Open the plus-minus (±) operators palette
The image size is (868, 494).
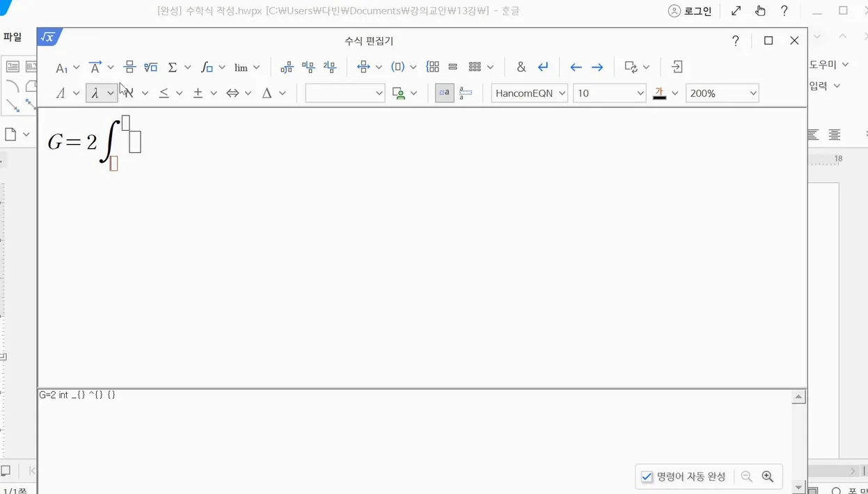198,93
